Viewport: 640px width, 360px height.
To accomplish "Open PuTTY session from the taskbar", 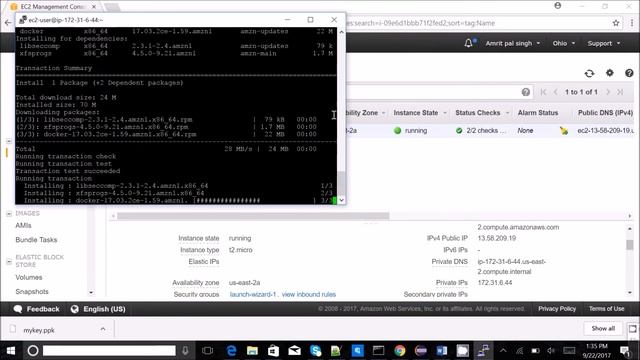I will (484, 351).
